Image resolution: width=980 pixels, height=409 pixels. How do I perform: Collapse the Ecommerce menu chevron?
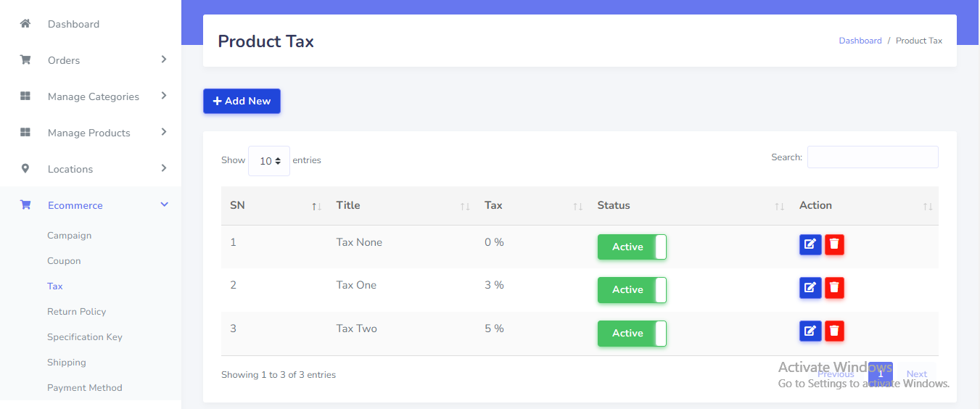tap(164, 205)
